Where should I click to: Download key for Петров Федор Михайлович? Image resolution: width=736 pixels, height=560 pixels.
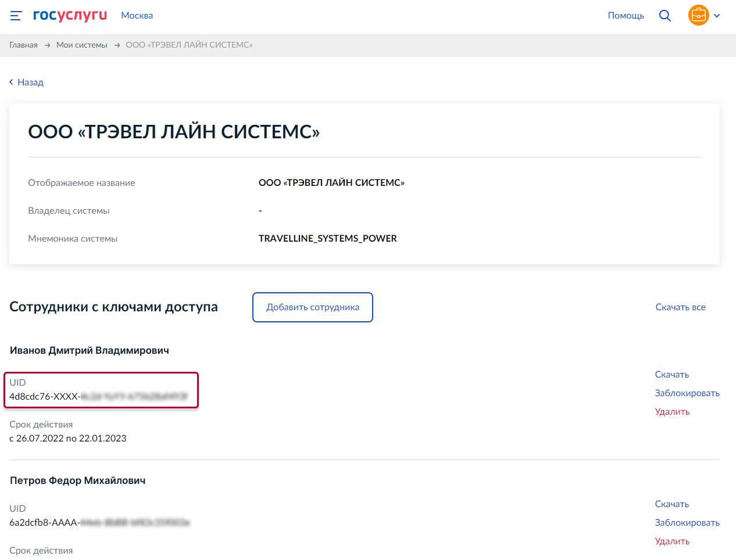[x=671, y=504]
